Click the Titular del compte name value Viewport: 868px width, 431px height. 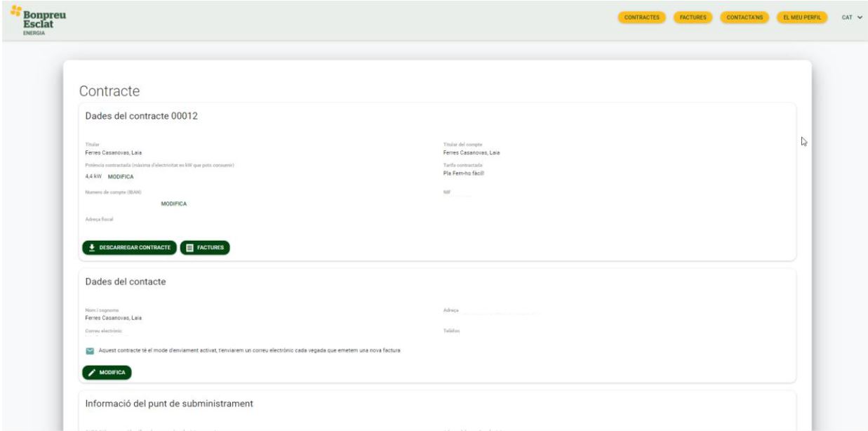471,152
